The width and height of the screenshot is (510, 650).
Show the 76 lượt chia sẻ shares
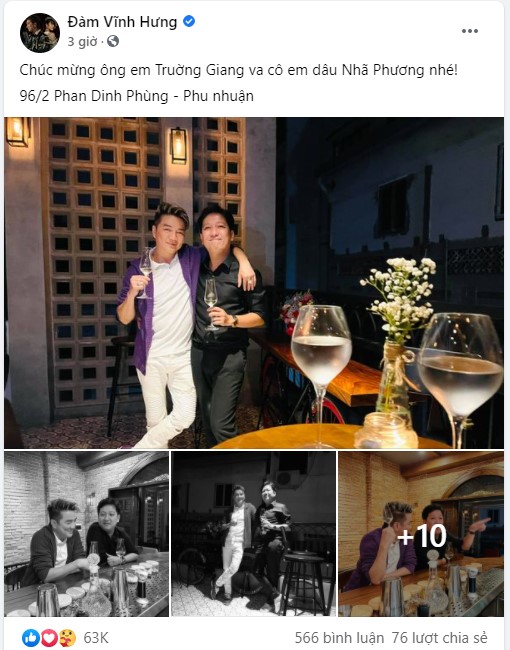440,638
